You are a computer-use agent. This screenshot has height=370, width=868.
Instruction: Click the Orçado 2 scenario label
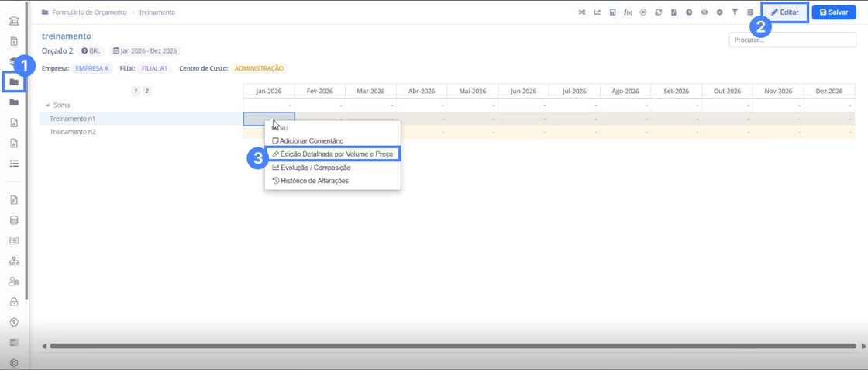57,51
